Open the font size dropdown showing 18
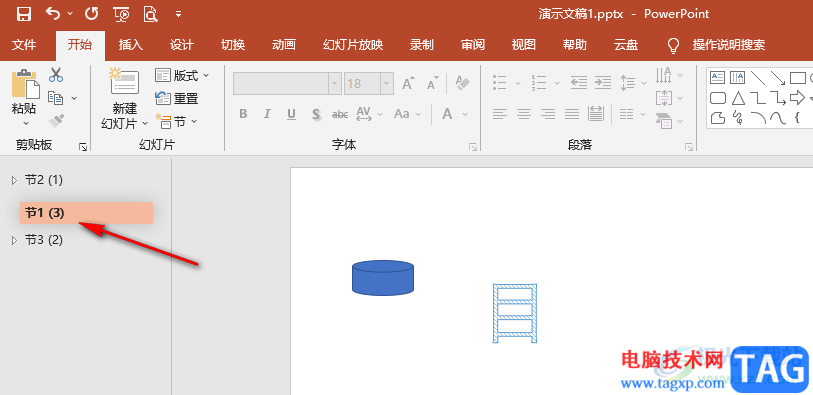The width and height of the screenshot is (813, 395). pyautogui.click(x=387, y=83)
